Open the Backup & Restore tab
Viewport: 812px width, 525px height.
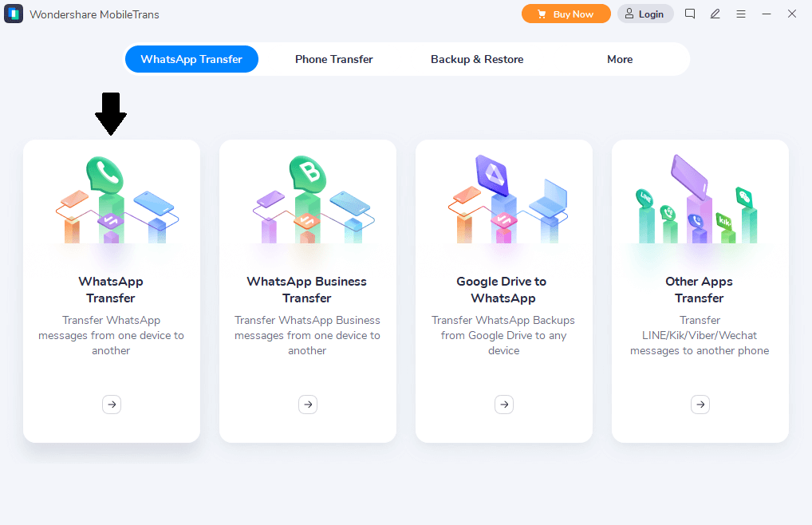[477, 59]
